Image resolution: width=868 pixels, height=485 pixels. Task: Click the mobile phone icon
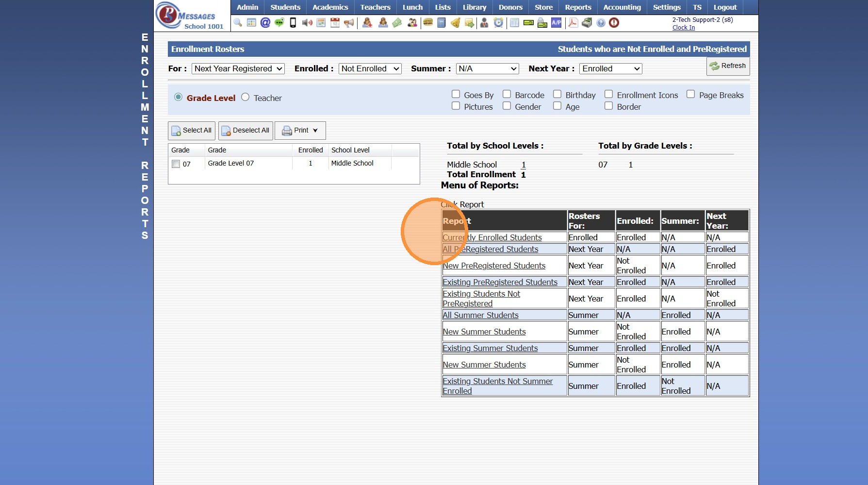click(293, 23)
